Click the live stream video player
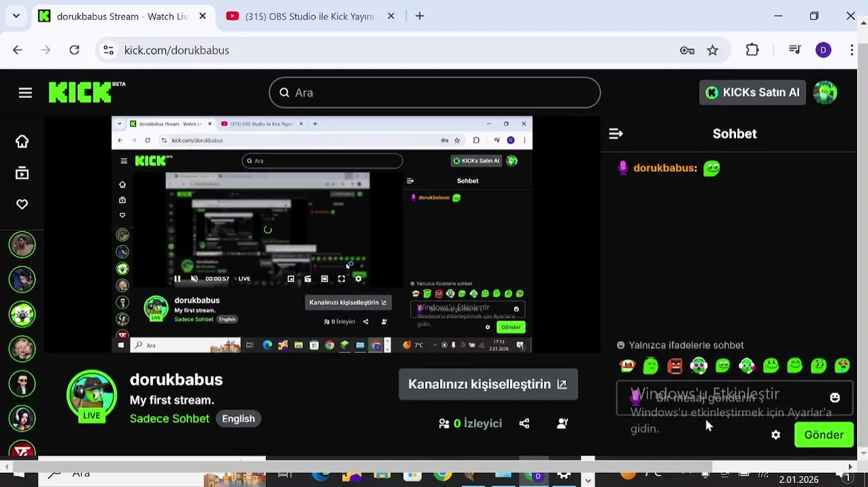 [x=322, y=234]
